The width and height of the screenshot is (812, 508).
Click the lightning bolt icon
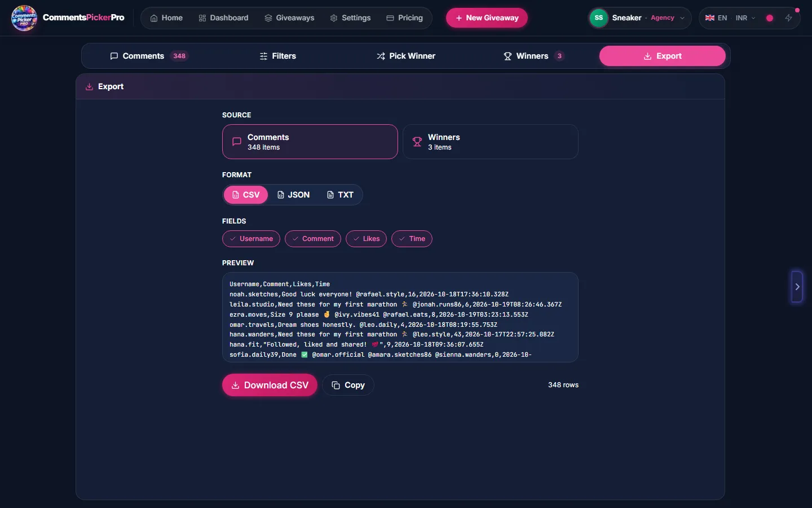(x=789, y=18)
